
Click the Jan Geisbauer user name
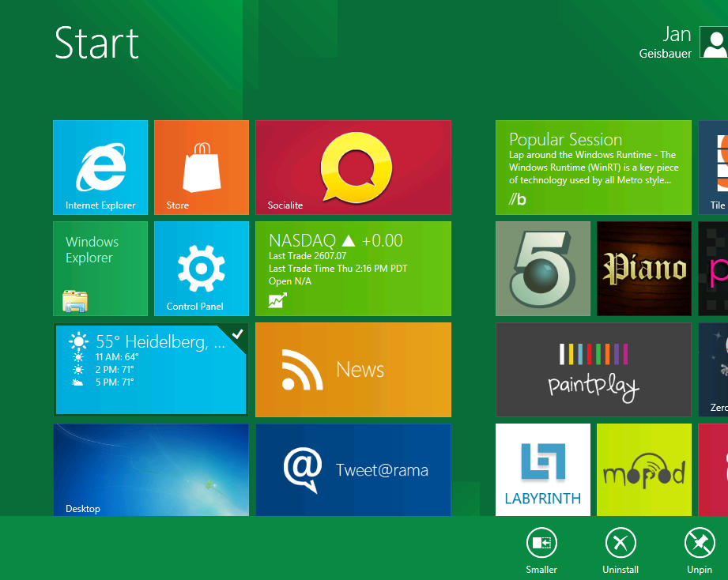(666, 42)
